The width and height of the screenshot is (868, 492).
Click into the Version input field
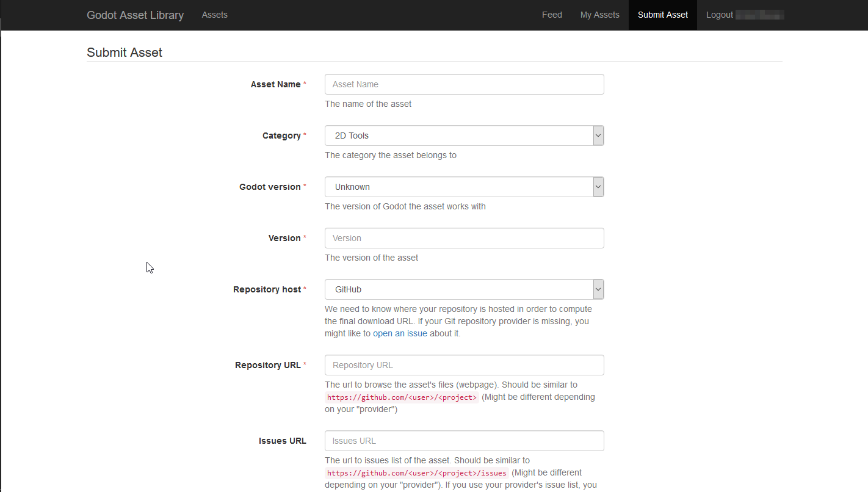point(464,238)
